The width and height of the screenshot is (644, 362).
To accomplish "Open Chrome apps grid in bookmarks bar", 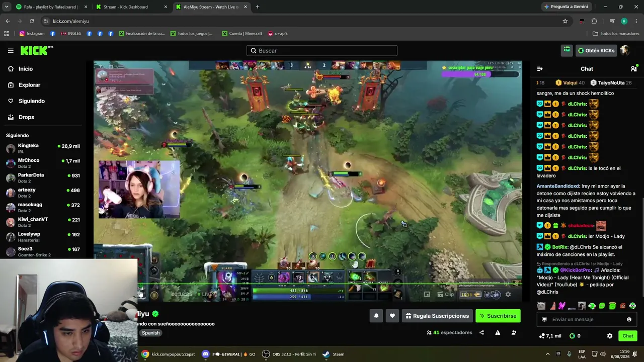I will click(7, 34).
